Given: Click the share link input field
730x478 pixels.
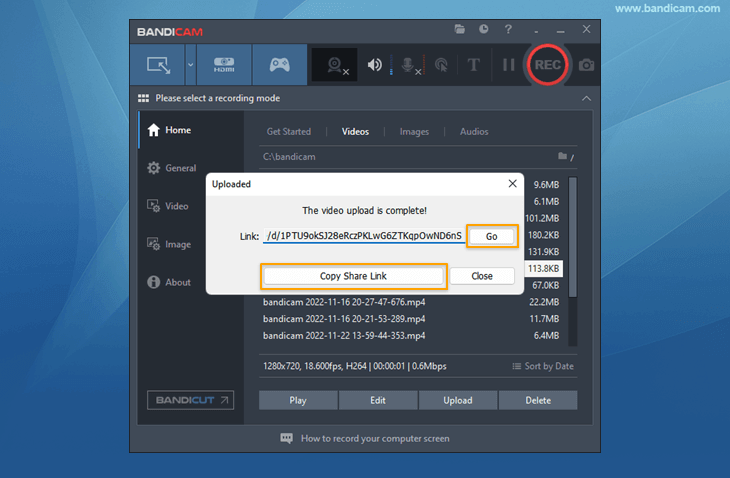Looking at the screenshot, I should click(364, 236).
